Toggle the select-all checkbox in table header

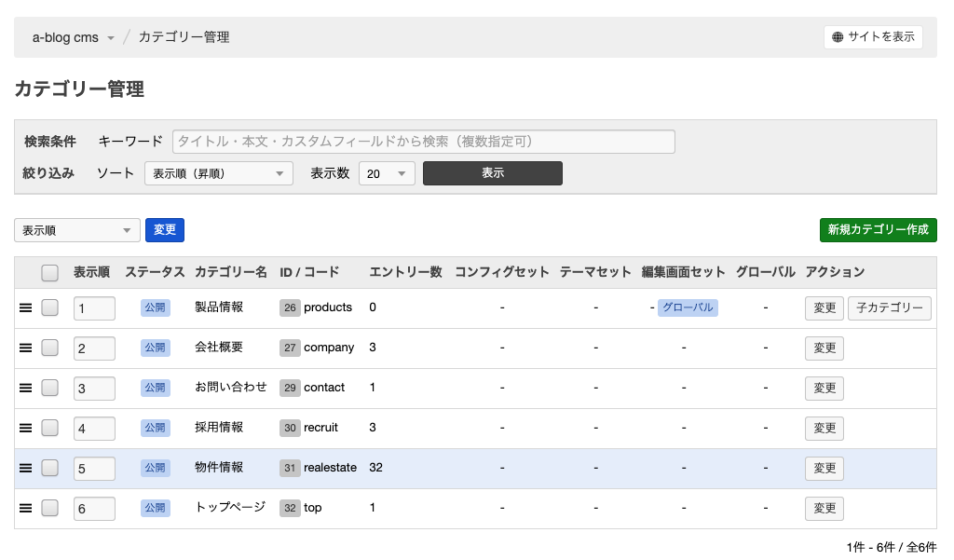tap(50, 272)
